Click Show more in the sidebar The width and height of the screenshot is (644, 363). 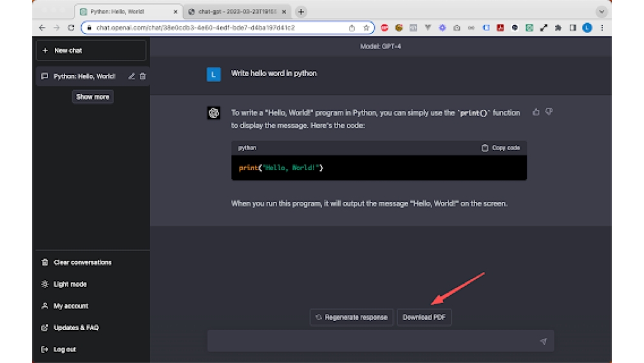[92, 97]
